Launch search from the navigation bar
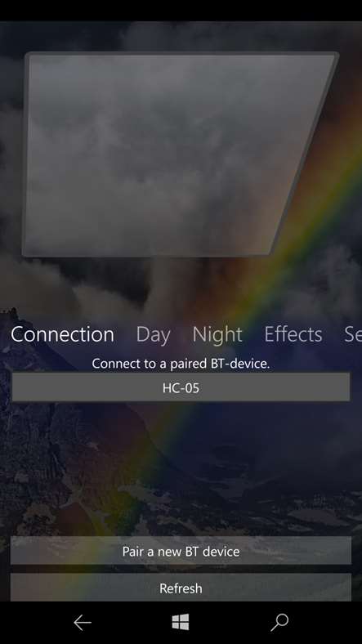Screen dimensions: 362x644 tap(279, 623)
